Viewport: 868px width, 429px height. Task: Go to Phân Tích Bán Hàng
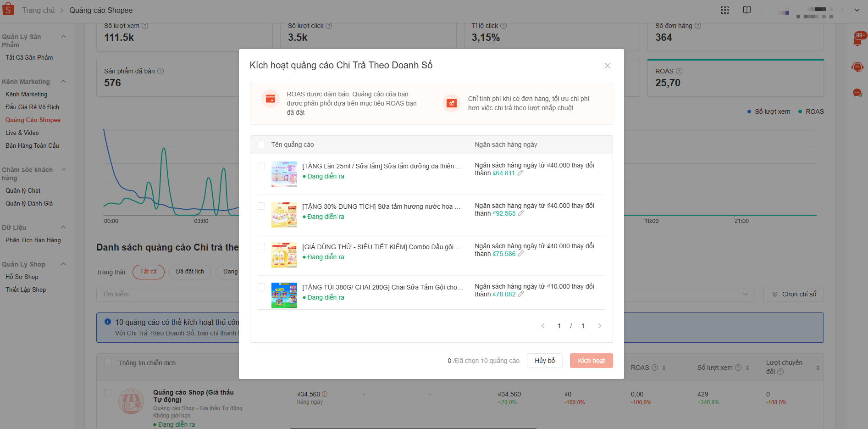click(33, 240)
